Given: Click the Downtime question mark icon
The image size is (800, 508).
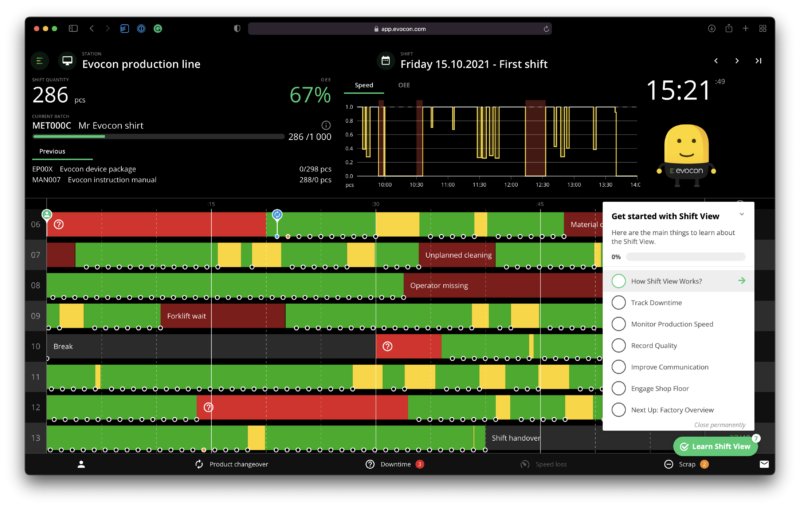Looking at the screenshot, I should [x=370, y=464].
